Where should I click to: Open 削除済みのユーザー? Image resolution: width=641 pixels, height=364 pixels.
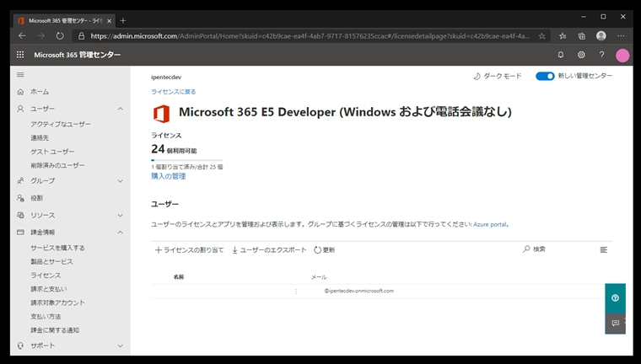click(x=57, y=165)
